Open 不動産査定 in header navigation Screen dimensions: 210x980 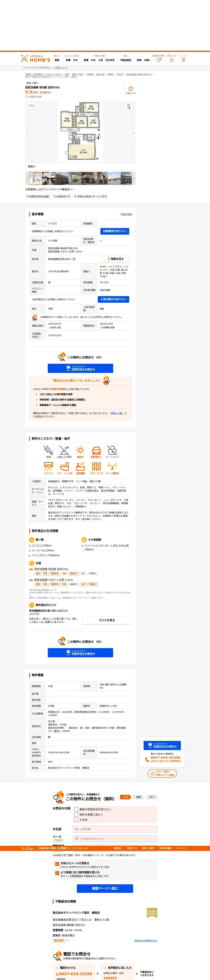[x=125, y=60]
